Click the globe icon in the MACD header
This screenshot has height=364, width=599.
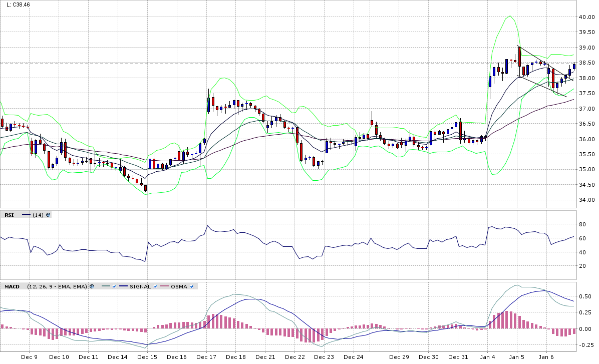(x=92, y=286)
